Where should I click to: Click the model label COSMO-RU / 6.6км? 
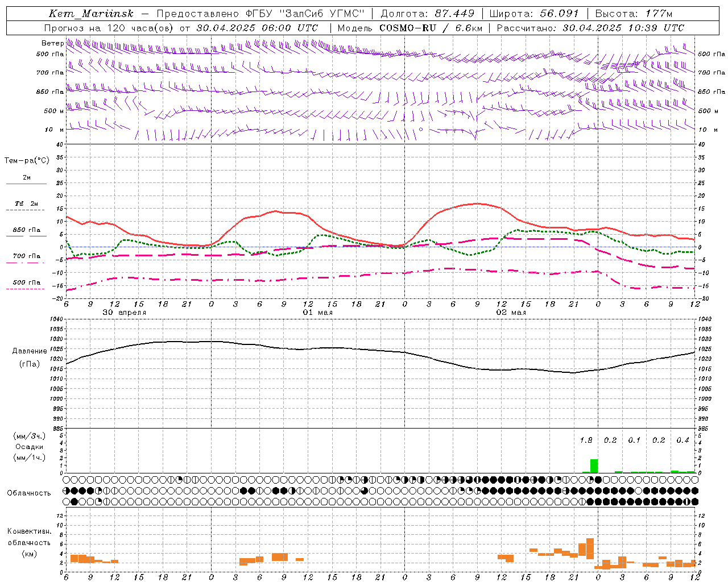pyautogui.click(x=431, y=28)
